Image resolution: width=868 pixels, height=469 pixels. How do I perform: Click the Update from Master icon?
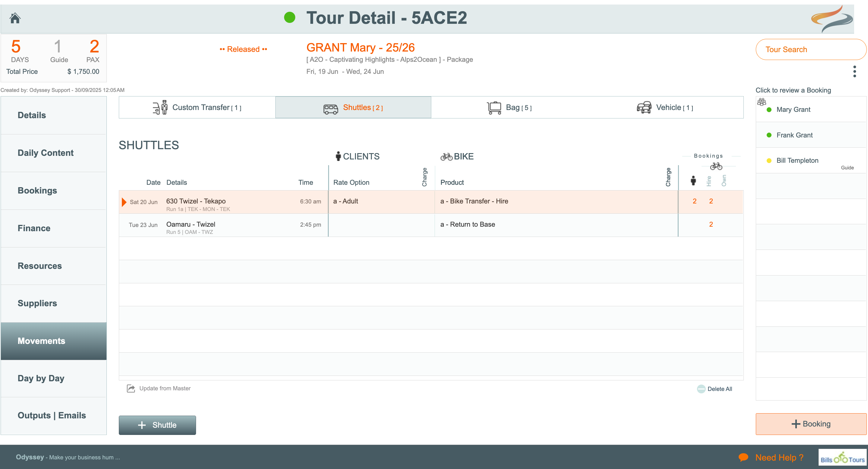[131, 388]
